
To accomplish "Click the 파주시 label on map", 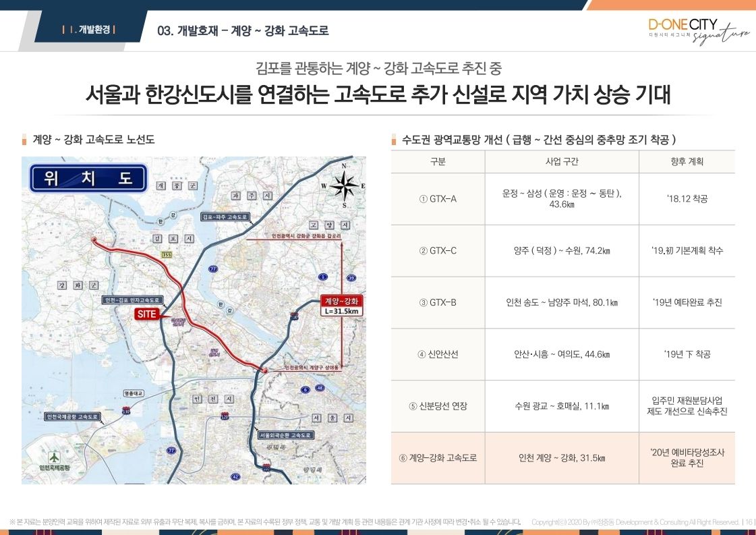I will (x=252, y=196).
